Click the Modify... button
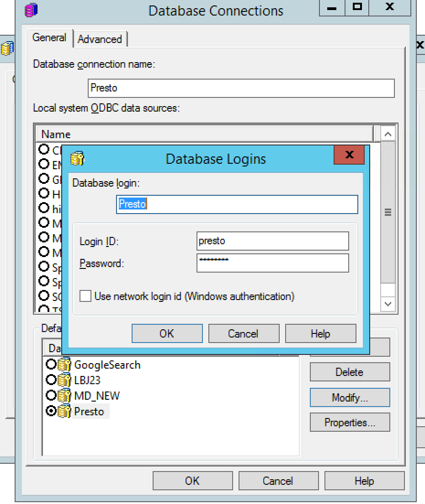The height and width of the screenshot is (504, 425). coord(350,397)
